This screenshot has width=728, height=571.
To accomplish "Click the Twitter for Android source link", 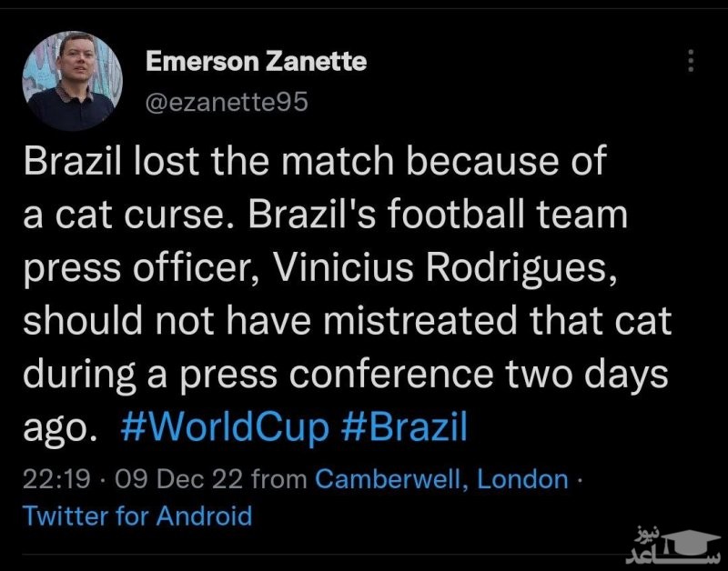I will click(x=136, y=516).
